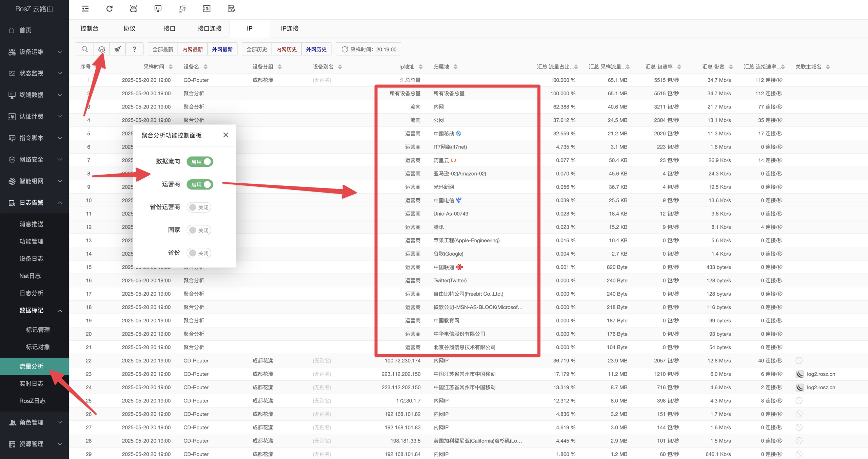Click the 内网历史 button
The width and height of the screenshot is (868, 459).
287,49
